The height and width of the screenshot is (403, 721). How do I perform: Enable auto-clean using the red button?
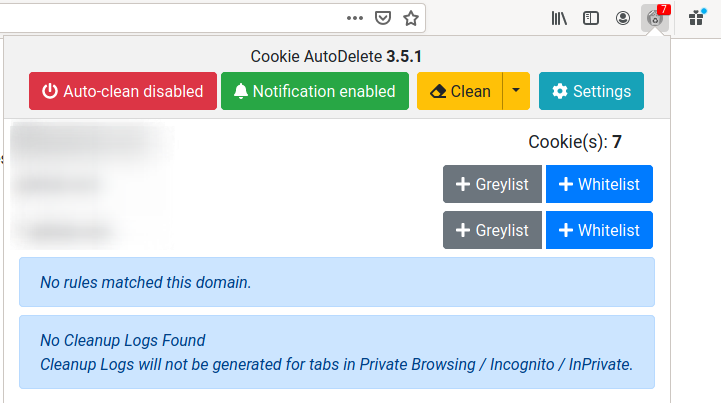coord(123,91)
